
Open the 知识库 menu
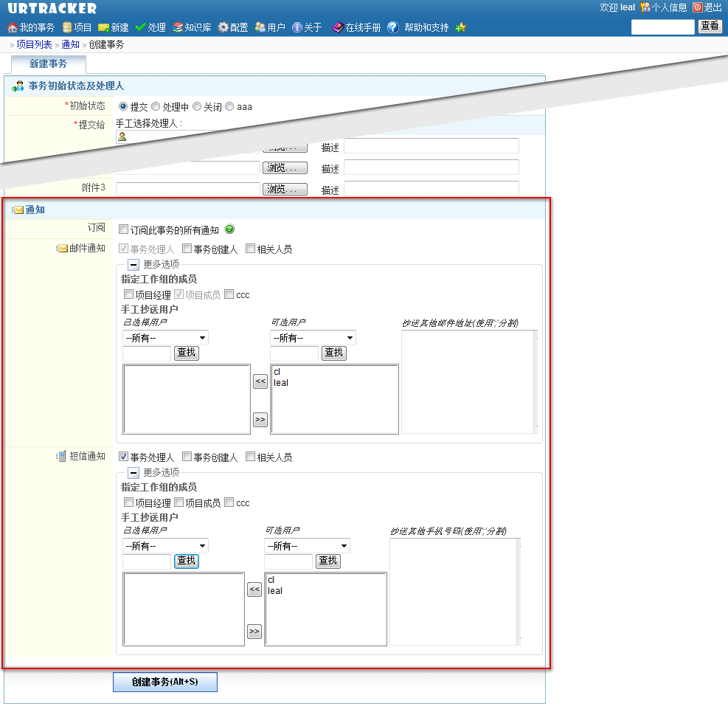click(198, 28)
